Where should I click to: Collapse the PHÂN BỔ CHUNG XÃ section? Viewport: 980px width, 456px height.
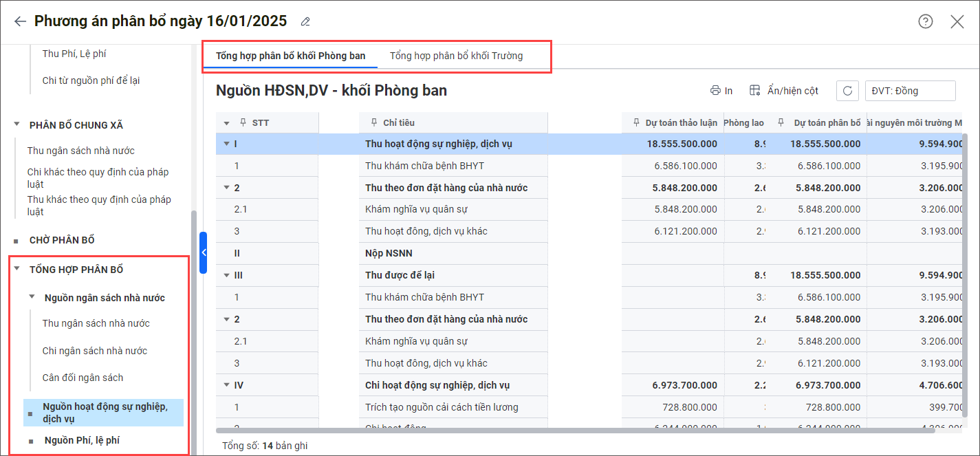tap(17, 125)
